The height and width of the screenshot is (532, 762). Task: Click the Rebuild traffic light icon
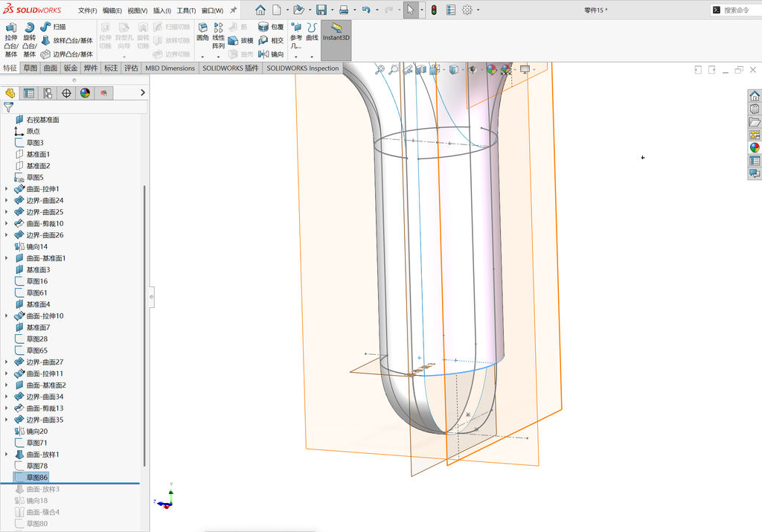[x=434, y=10]
